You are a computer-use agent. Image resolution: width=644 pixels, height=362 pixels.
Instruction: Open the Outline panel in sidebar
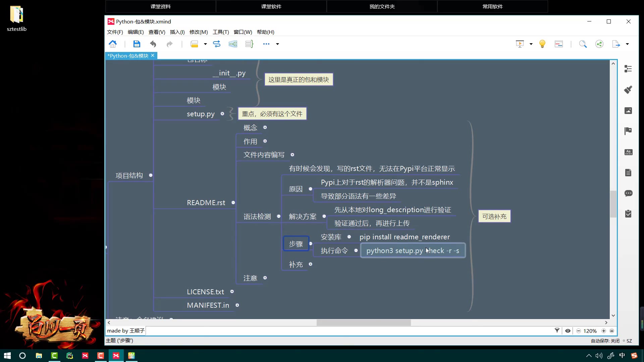[x=628, y=69]
